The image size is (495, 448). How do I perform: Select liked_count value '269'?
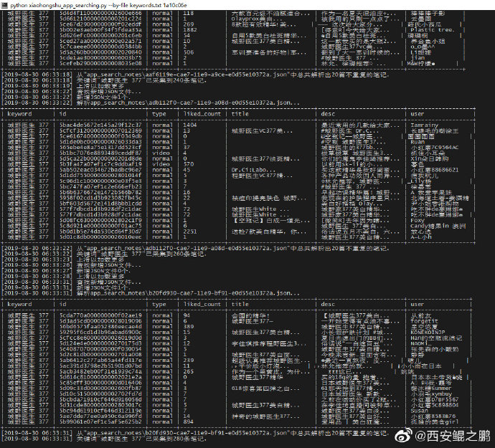pyautogui.click(x=188, y=24)
